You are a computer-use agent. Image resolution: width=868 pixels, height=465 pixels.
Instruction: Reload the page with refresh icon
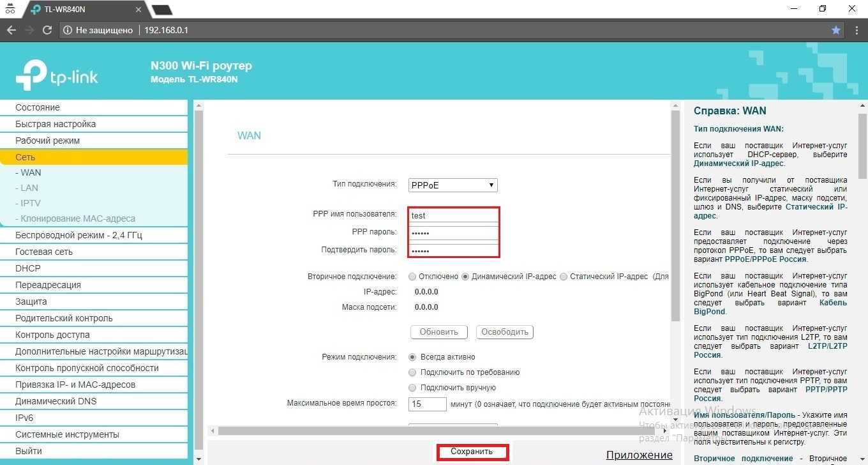click(x=47, y=30)
